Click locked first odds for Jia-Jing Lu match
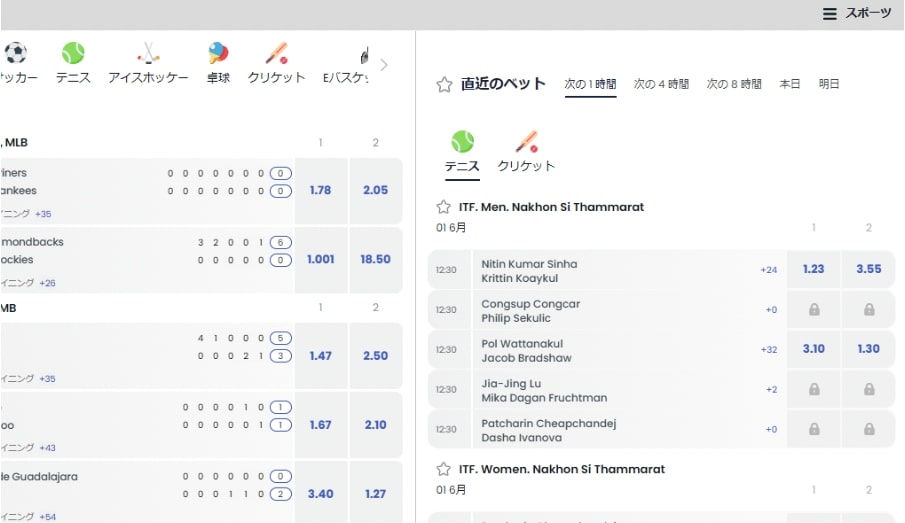This screenshot has height=523, width=905. coord(813,390)
